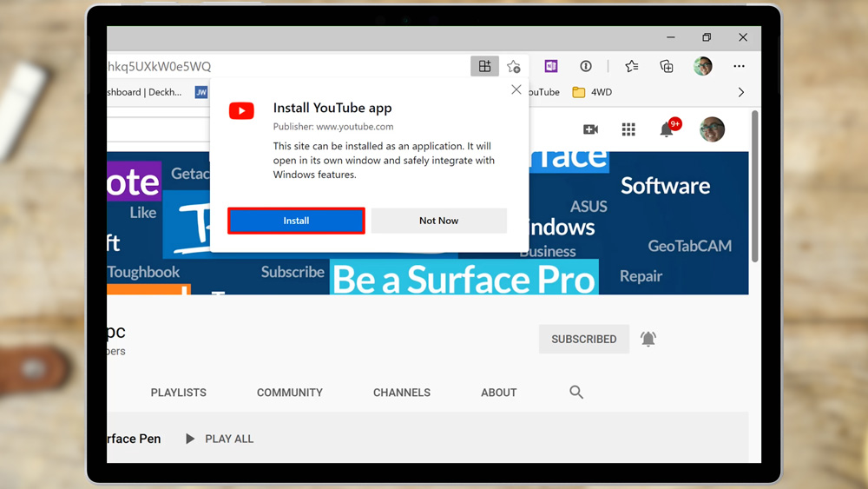The image size is (868, 489).
Task: Click the 'Install YouTube app' heading
Action: (x=332, y=108)
